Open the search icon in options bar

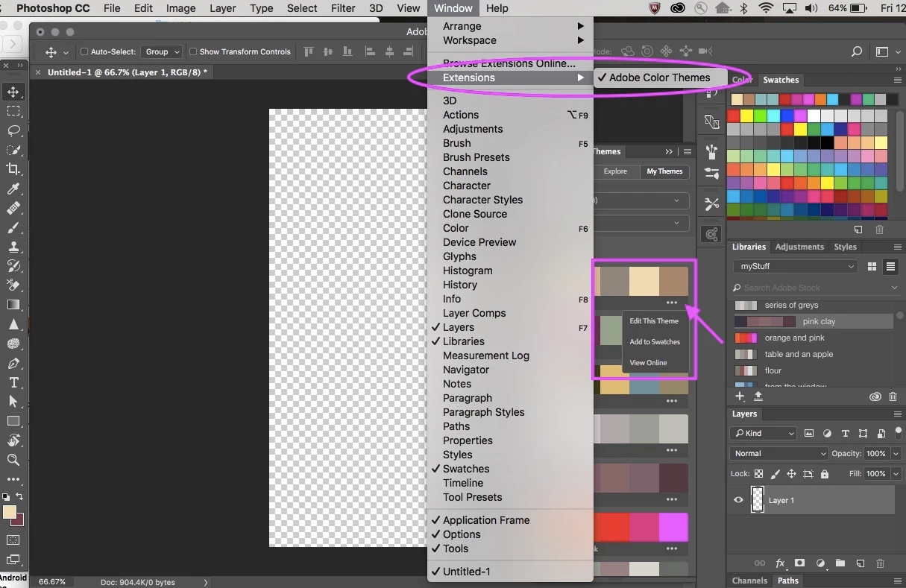(x=857, y=51)
